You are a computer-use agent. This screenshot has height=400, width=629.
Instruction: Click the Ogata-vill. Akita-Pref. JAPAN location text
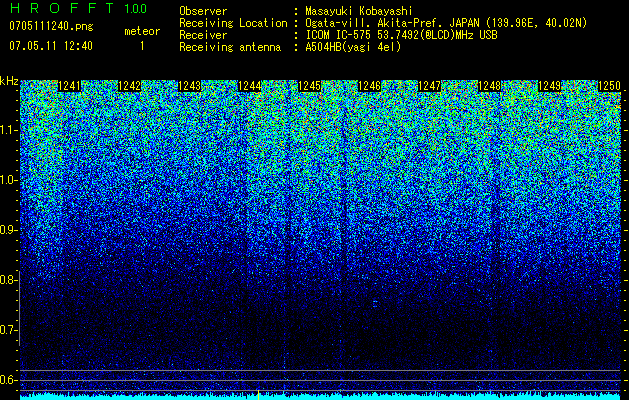[446, 23]
